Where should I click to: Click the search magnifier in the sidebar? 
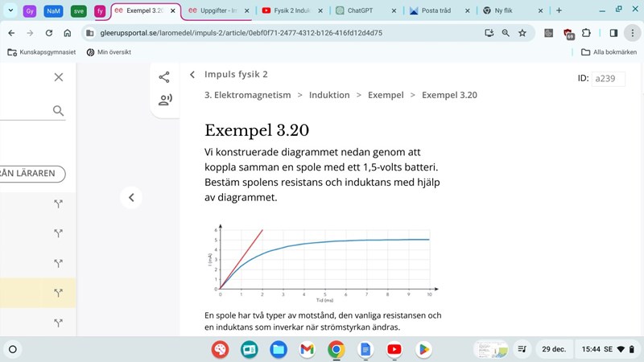58,111
